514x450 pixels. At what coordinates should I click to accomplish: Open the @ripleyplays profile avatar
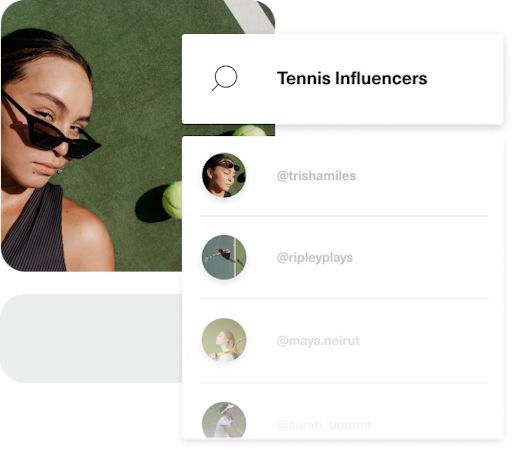click(224, 257)
